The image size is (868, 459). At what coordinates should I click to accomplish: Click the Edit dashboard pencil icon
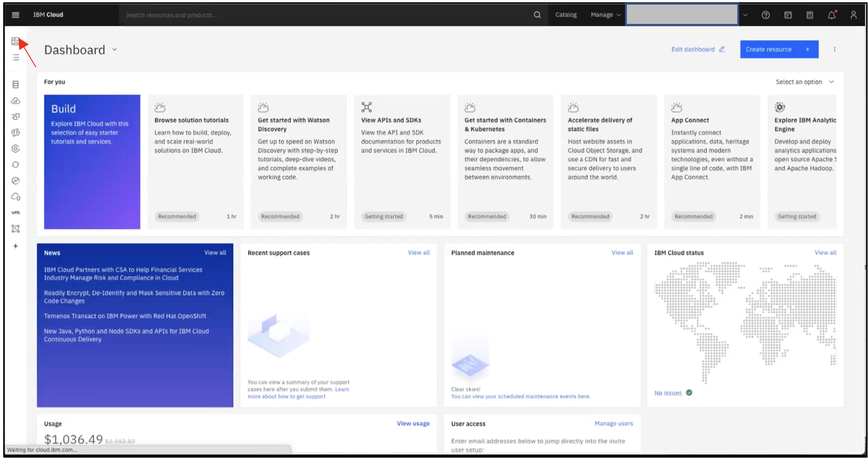722,49
